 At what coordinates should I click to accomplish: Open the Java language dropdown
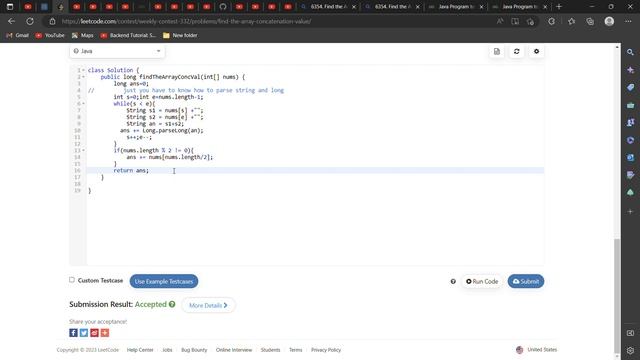(117, 51)
